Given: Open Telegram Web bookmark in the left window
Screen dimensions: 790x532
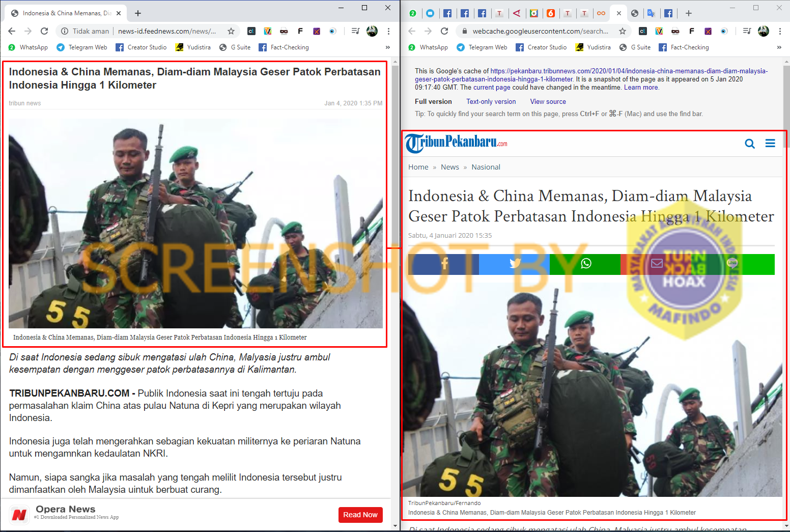Looking at the screenshot, I should pos(82,47).
